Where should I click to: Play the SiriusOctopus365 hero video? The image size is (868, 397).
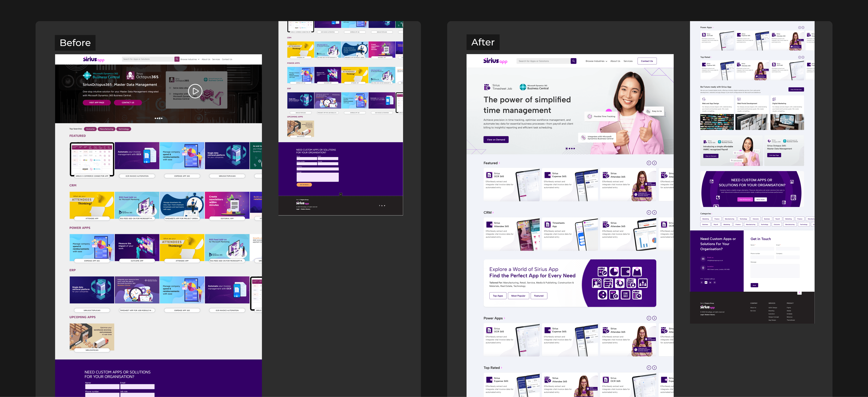pyautogui.click(x=195, y=91)
